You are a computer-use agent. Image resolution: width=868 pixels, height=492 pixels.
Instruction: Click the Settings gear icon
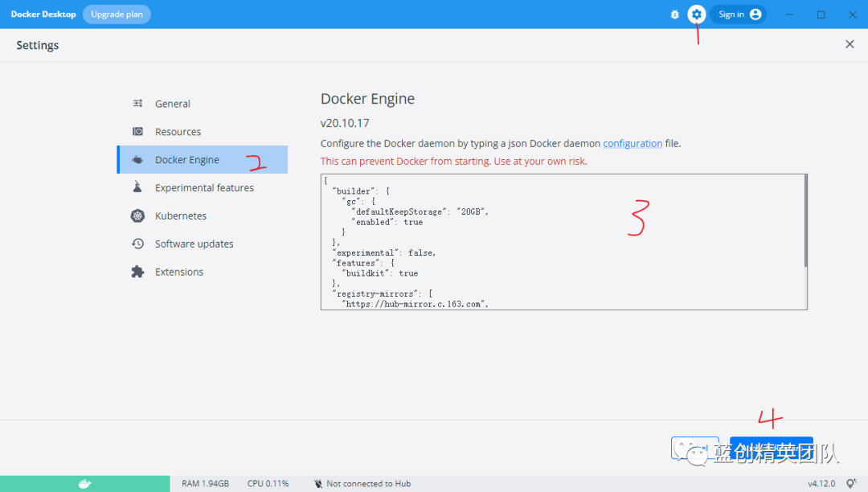click(696, 14)
